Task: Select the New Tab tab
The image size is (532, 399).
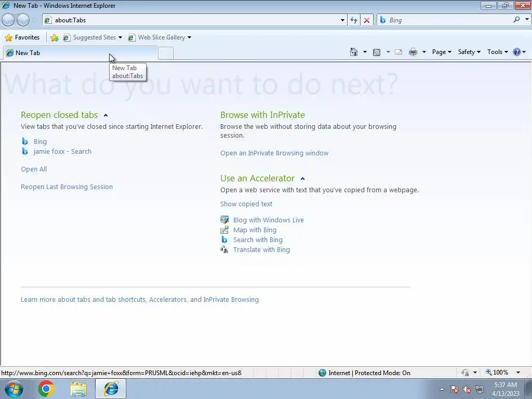Action: click(x=81, y=53)
